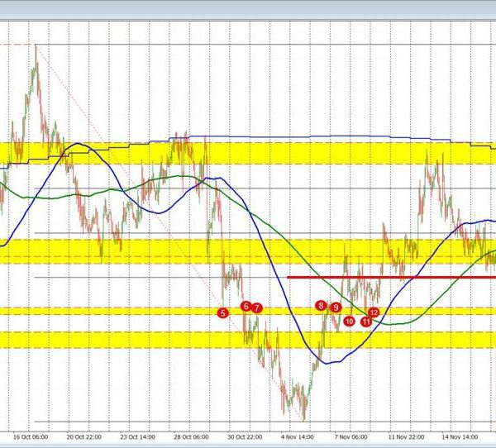Viewport: 496px width, 448px height.
Task: Click the '4 Nov 14:00' time axis label
Action: coord(298,437)
